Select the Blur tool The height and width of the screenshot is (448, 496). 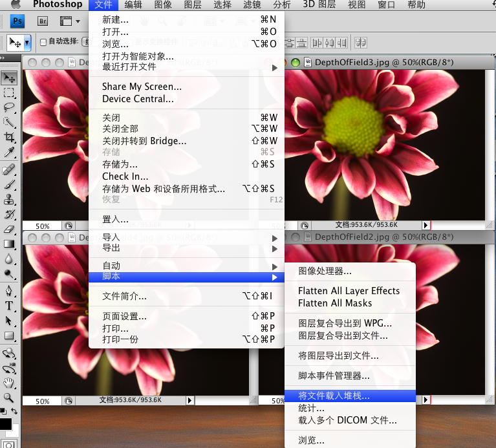[x=9, y=259]
